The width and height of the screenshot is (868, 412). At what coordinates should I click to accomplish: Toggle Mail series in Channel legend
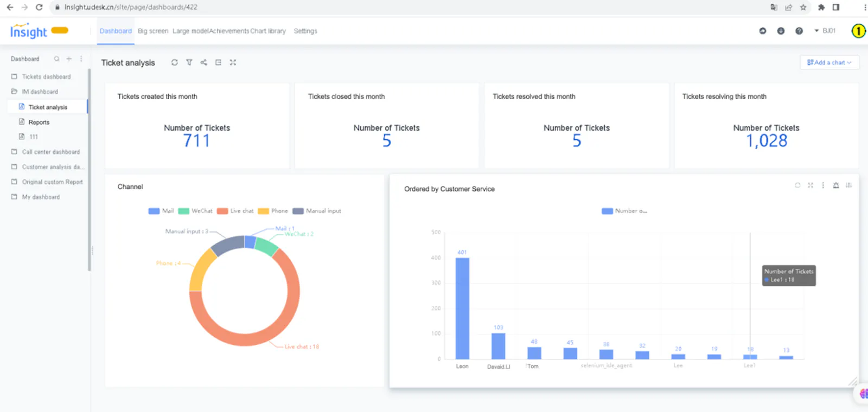(161, 211)
